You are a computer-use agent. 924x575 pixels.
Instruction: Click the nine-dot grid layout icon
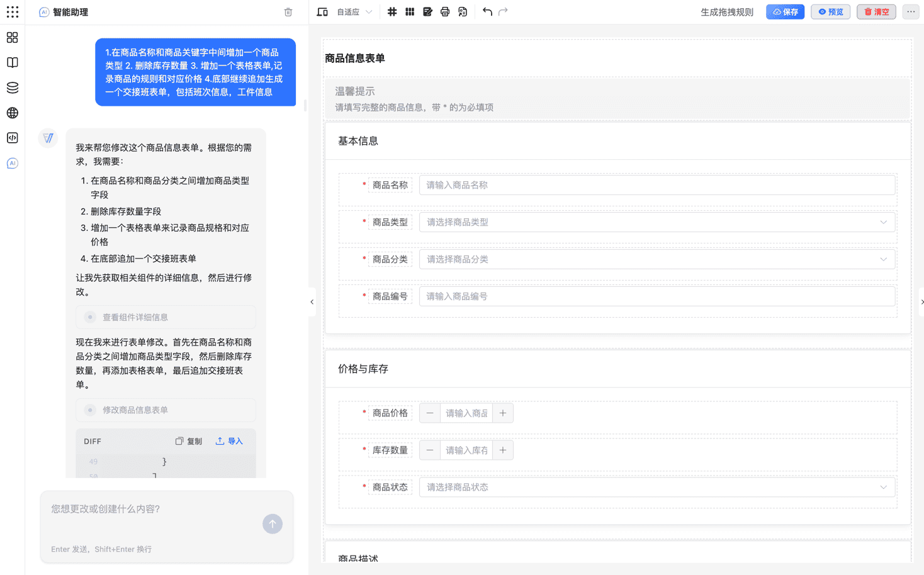point(410,12)
